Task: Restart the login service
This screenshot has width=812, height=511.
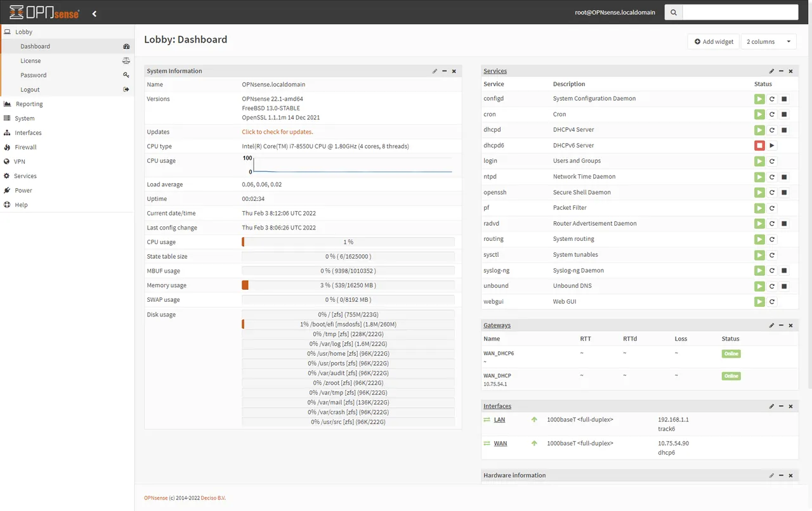Action: tap(772, 161)
